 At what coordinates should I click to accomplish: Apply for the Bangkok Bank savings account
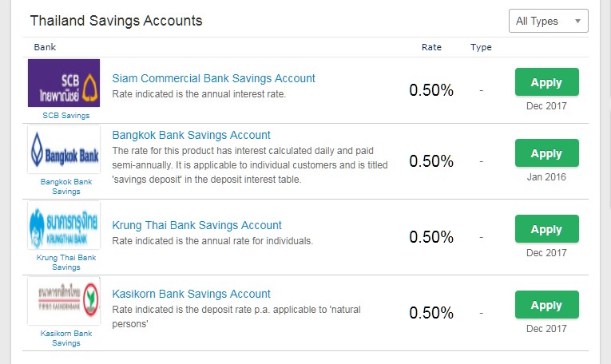pyautogui.click(x=546, y=153)
